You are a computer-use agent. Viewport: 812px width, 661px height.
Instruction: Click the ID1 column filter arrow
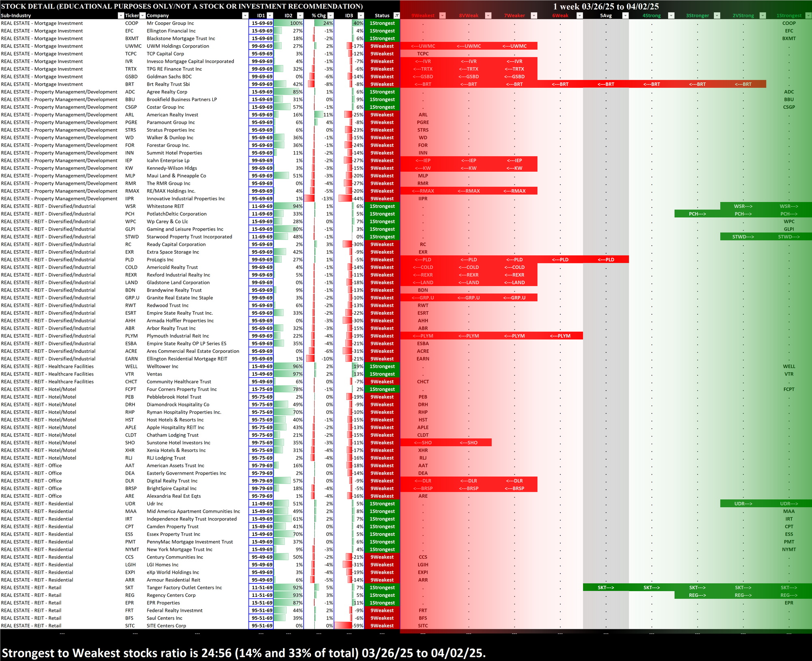pos(270,15)
